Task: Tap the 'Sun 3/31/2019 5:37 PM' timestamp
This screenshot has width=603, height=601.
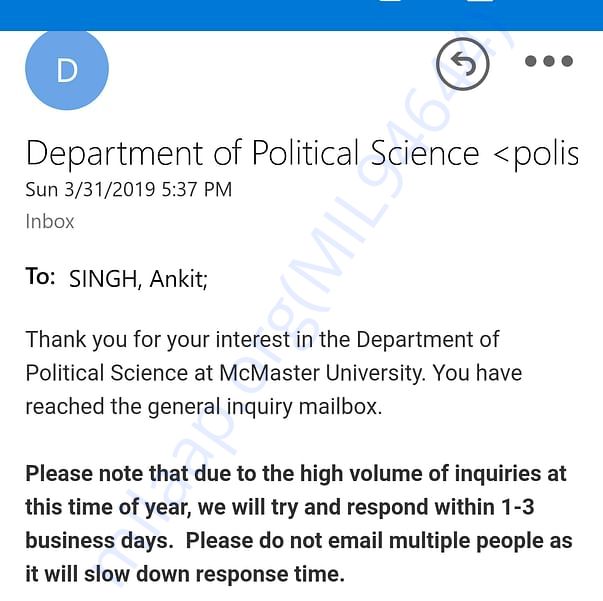Action: pyautogui.click(x=128, y=190)
